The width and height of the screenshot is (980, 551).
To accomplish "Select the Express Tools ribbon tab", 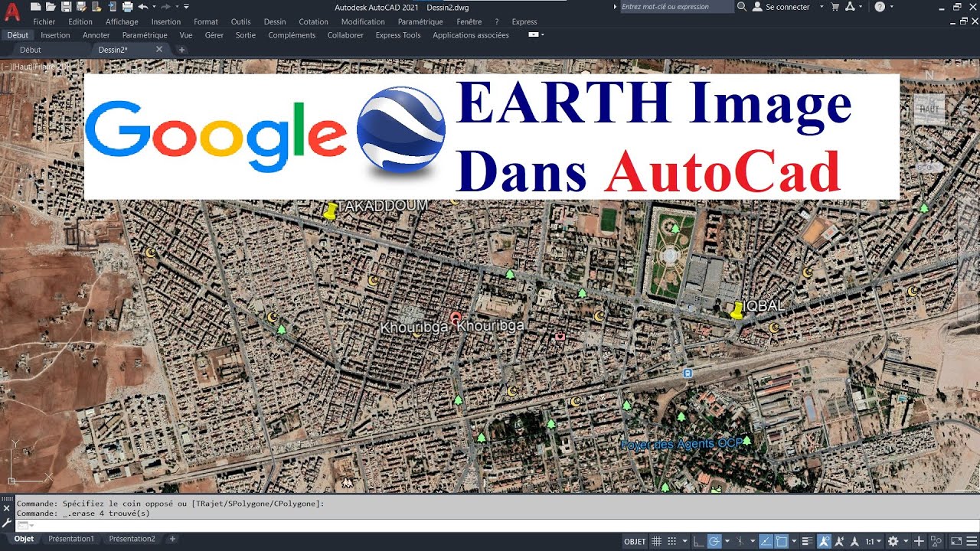I will (398, 35).
